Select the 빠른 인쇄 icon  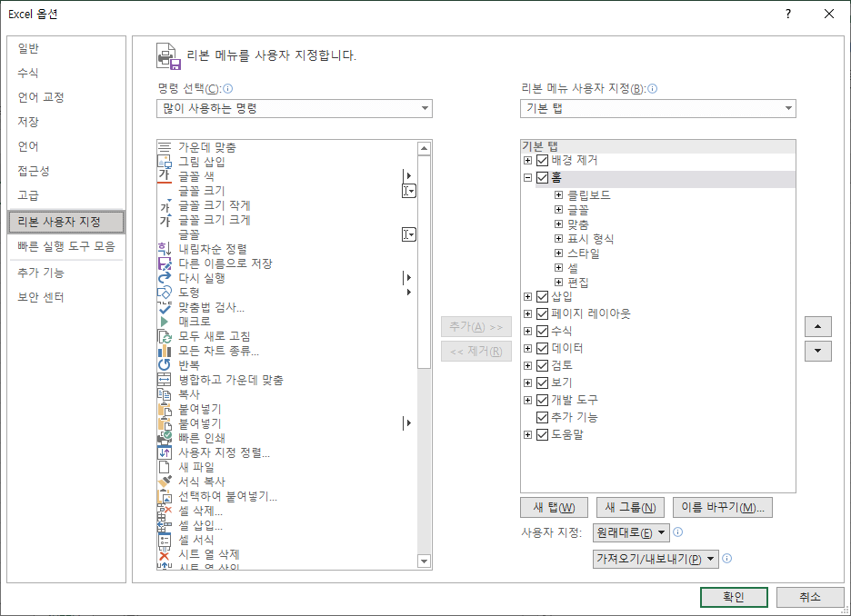165,438
